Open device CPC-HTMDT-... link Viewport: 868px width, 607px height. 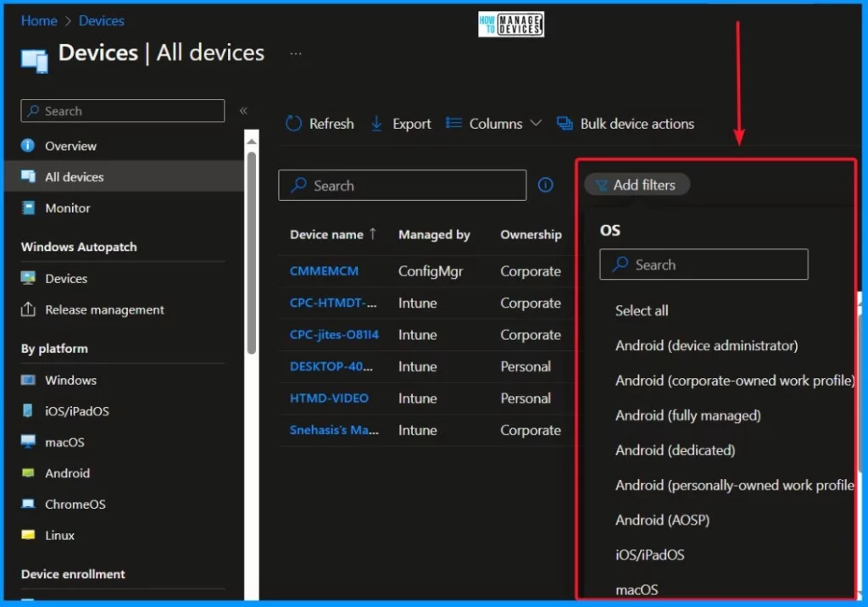[x=333, y=303]
